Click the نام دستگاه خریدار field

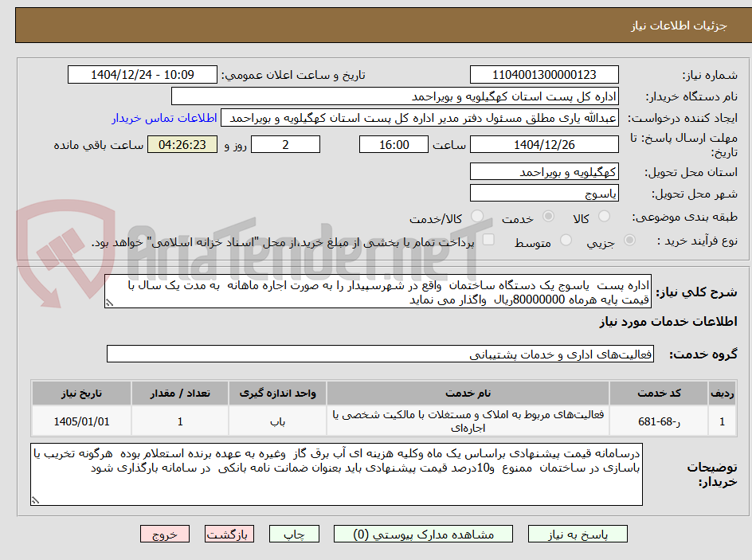(x=394, y=96)
